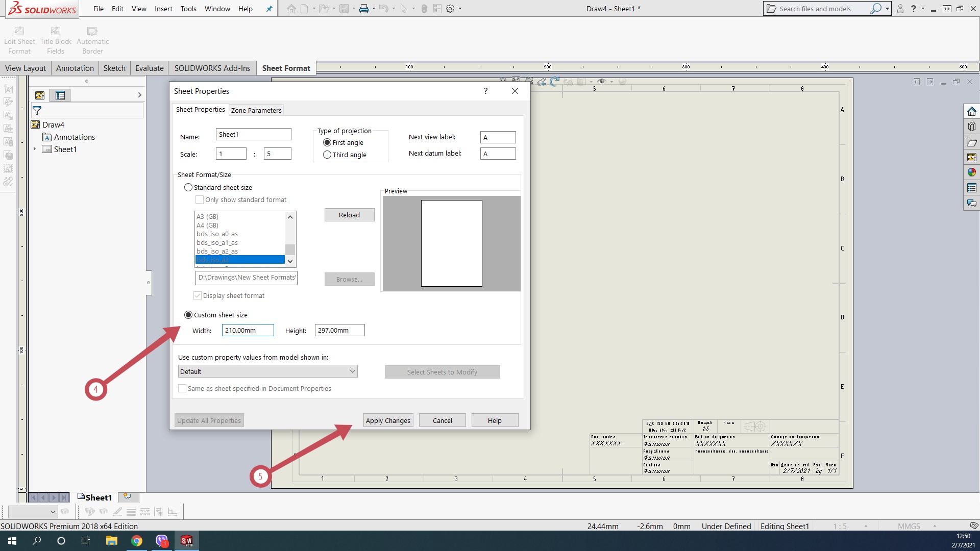Viewport: 980px width, 551px height.
Task: Click Select Sheets to Modify button
Action: click(442, 372)
